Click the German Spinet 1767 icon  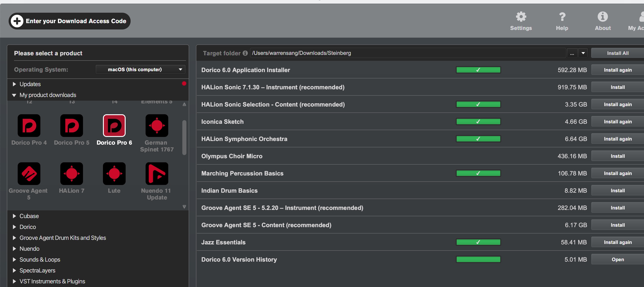coord(157,126)
